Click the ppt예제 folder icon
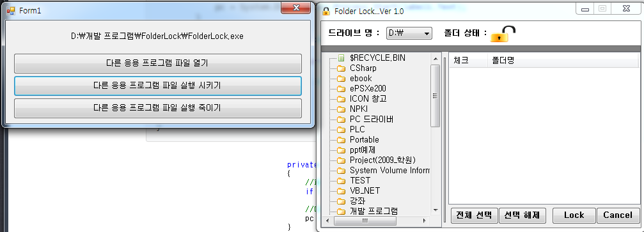644x232 pixels. 341,150
